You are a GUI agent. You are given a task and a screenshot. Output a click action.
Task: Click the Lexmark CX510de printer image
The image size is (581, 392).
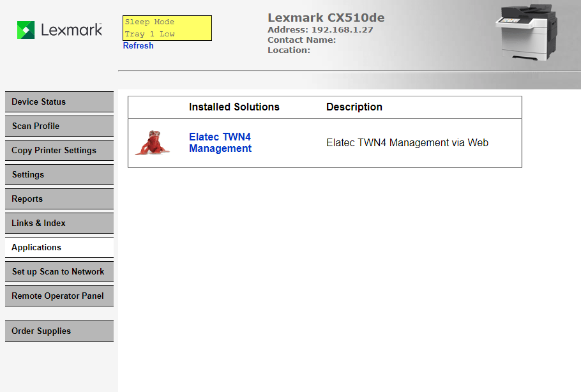click(527, 32)
